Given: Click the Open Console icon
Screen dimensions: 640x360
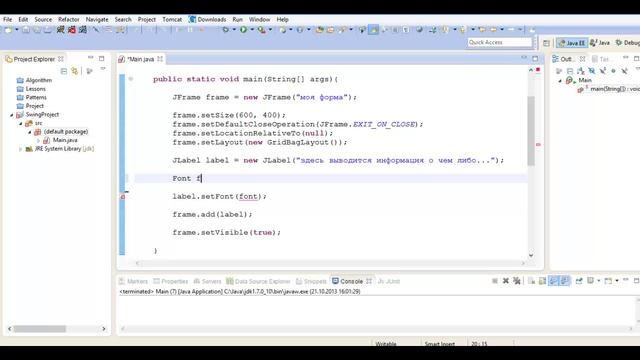Looking at the screenshot, I should click(608, 281).
